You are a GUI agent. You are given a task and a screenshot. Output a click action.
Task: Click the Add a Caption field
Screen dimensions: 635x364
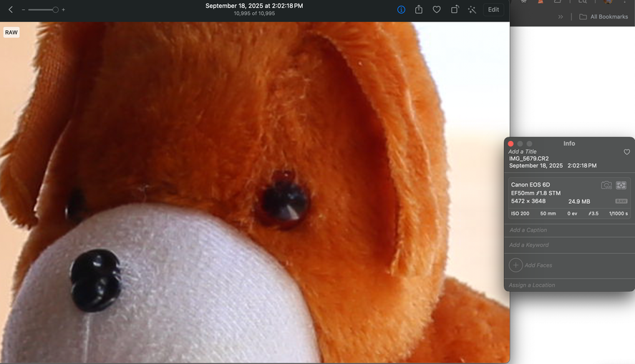coord(528,230)
